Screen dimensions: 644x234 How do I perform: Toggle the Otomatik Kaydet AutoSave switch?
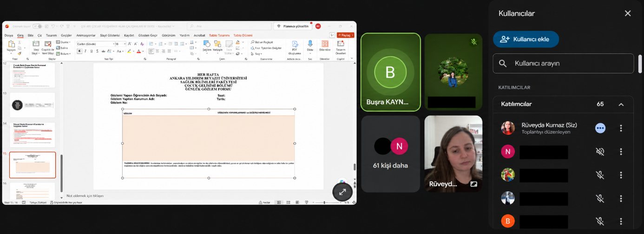point(37,26)
